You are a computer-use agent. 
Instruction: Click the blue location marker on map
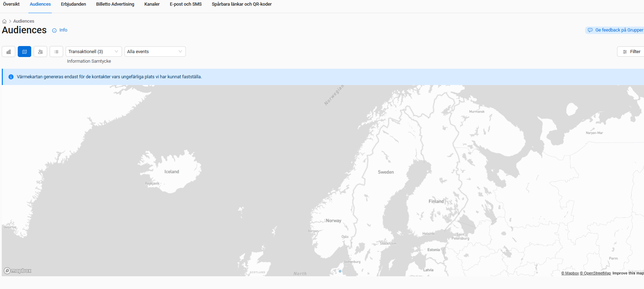pyautogui.click(x=340, y=271)
